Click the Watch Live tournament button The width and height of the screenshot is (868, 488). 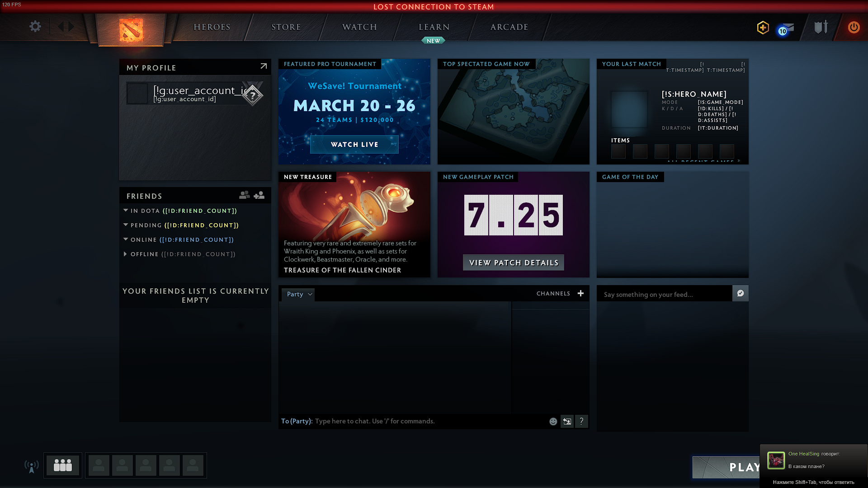354,144
